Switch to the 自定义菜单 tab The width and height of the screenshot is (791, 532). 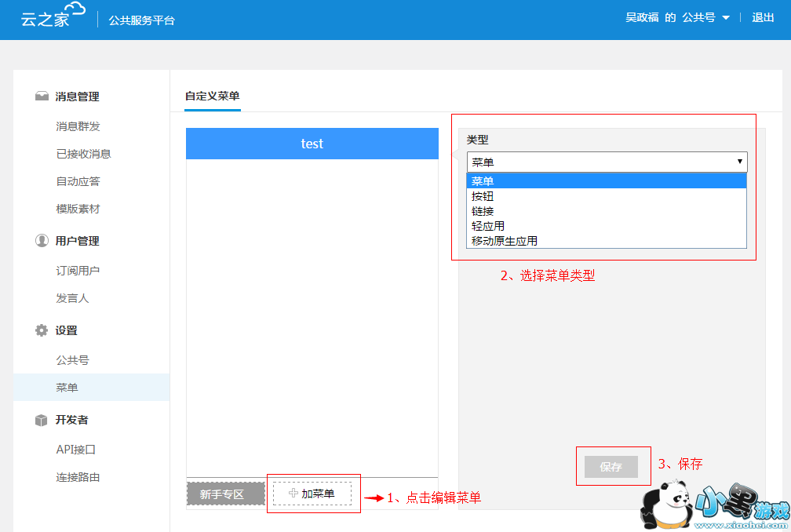(x=212, y=96)
